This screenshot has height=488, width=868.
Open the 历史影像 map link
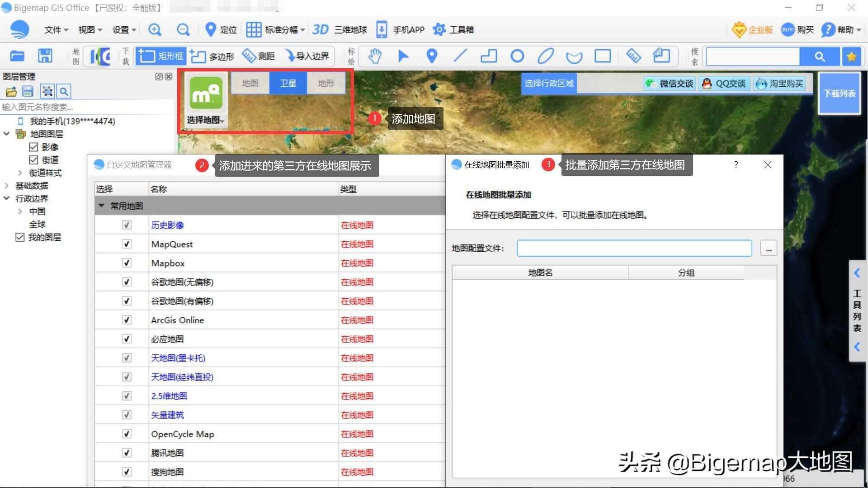point(167,225)
